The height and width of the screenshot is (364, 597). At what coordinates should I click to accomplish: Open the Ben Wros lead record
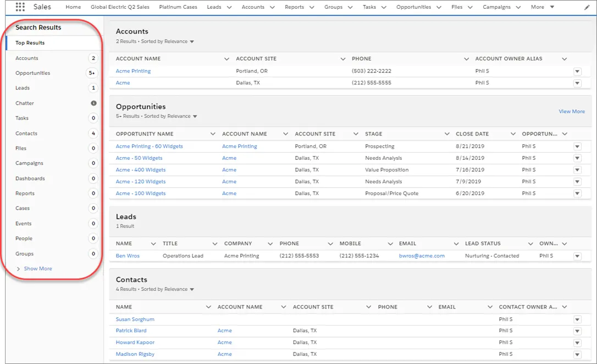[x=128, y=256]
